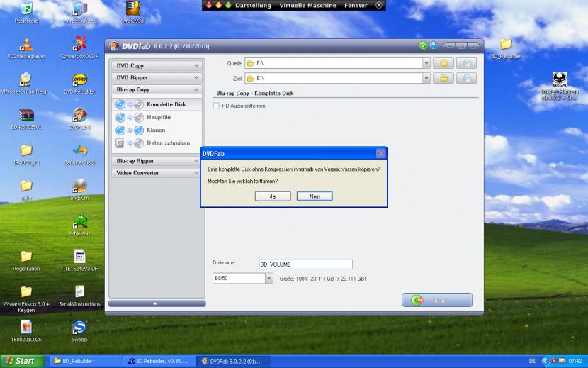Open the DVDFab Platinum desktop icon
The height and width of the screenshot is (368, 588).
click(x=560, y=86)
